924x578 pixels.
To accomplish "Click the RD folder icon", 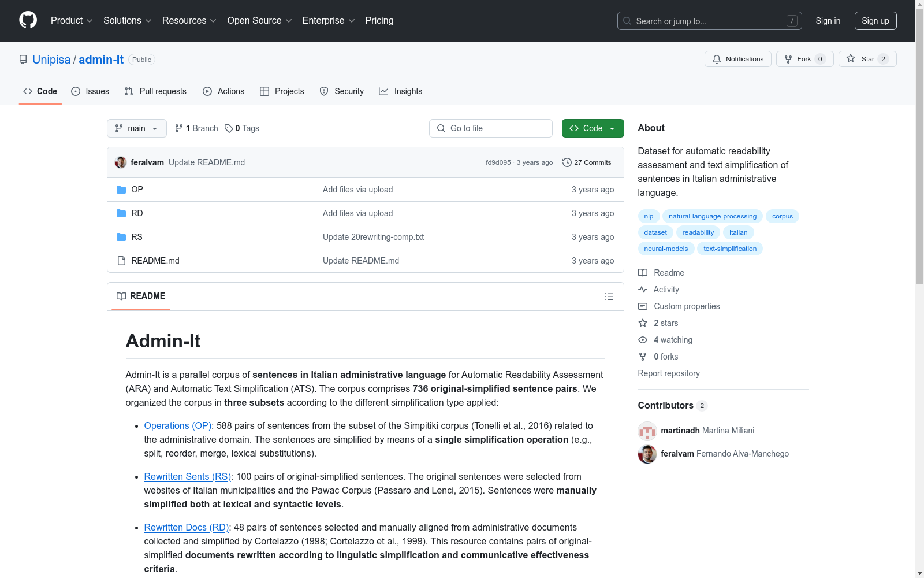I will pyautogui.click(x=121, y=213).
